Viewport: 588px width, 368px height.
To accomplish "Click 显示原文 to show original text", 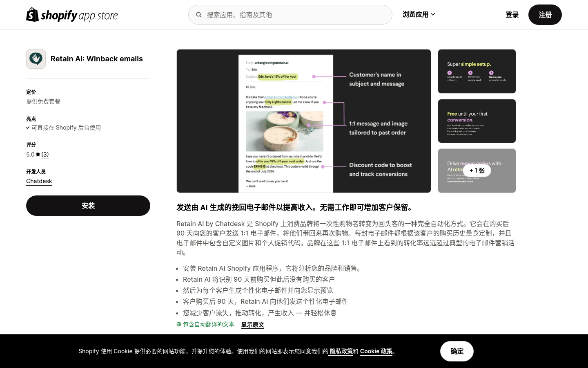I will (x=253, y=325).
